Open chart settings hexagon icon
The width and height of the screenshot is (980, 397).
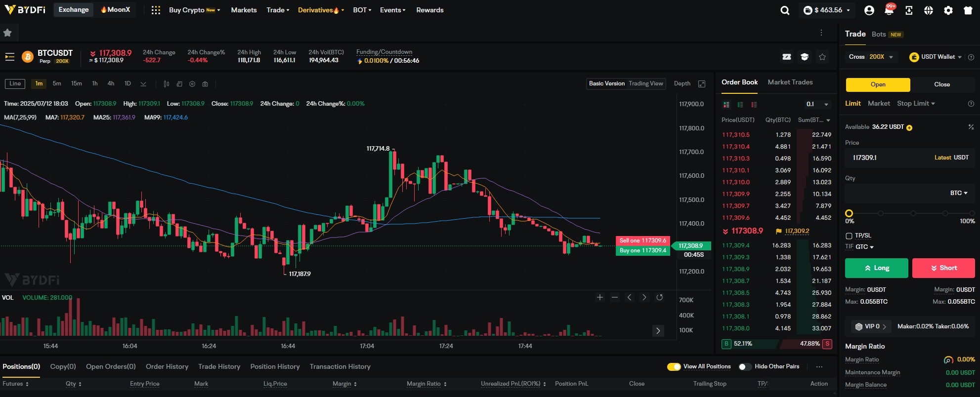tap(192, 84)
